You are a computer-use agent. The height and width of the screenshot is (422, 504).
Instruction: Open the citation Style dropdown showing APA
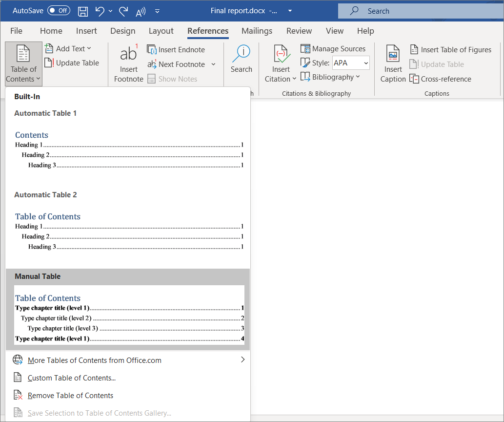(350, 63)
